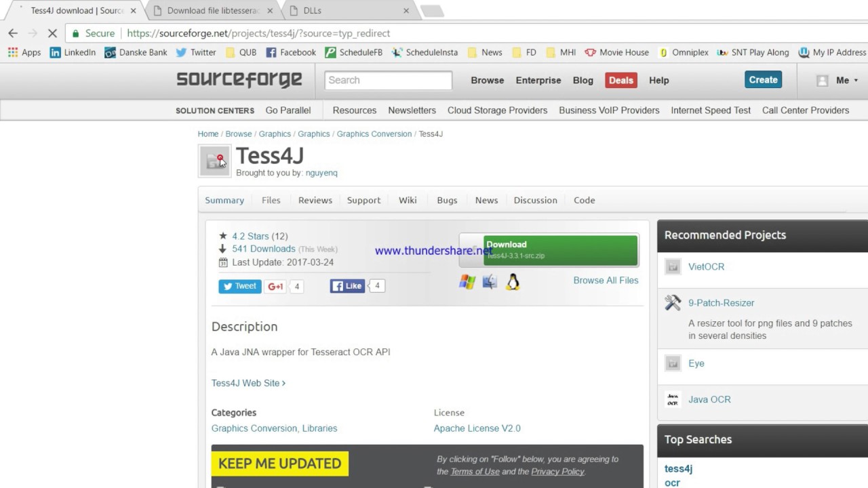Open the Code project tab
This screenshot has height=488, width=868.
pos(584,200)
